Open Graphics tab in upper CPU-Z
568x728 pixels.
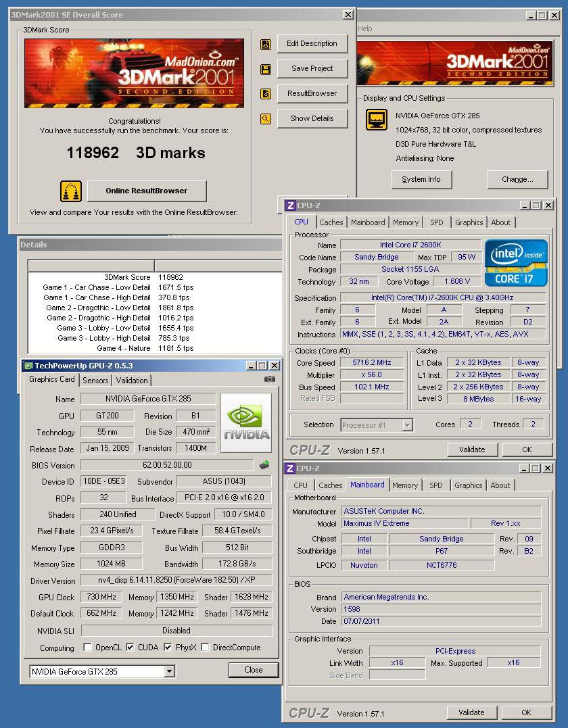coord(469,222)
